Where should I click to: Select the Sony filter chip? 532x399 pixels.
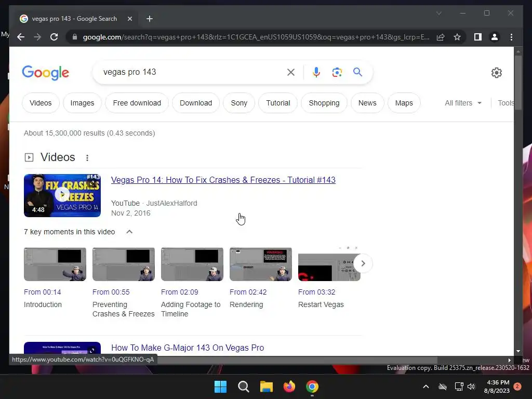(239, 103)
